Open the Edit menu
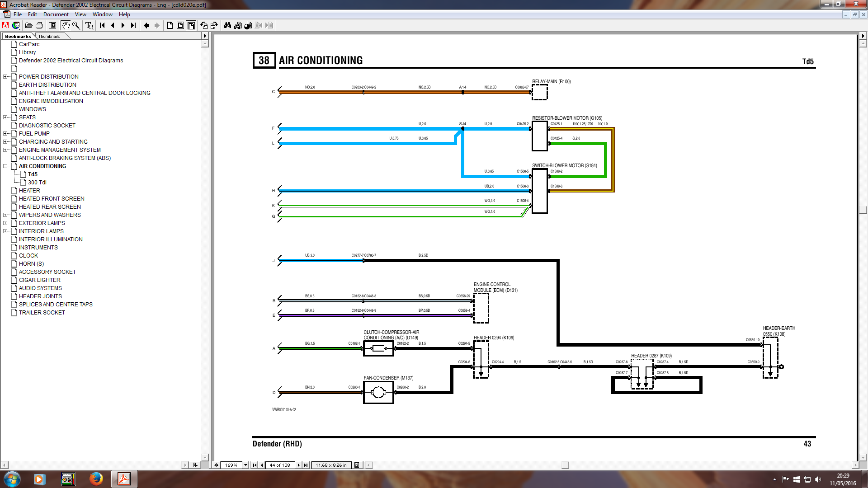 pyautogui.click(x=33, y=14)
